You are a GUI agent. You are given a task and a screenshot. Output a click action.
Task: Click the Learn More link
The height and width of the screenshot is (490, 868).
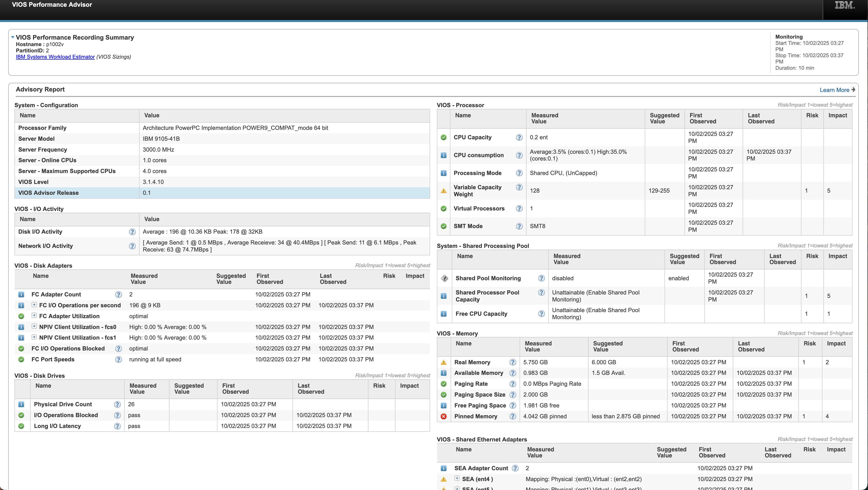pyautogui.click(x=834, y=90)
